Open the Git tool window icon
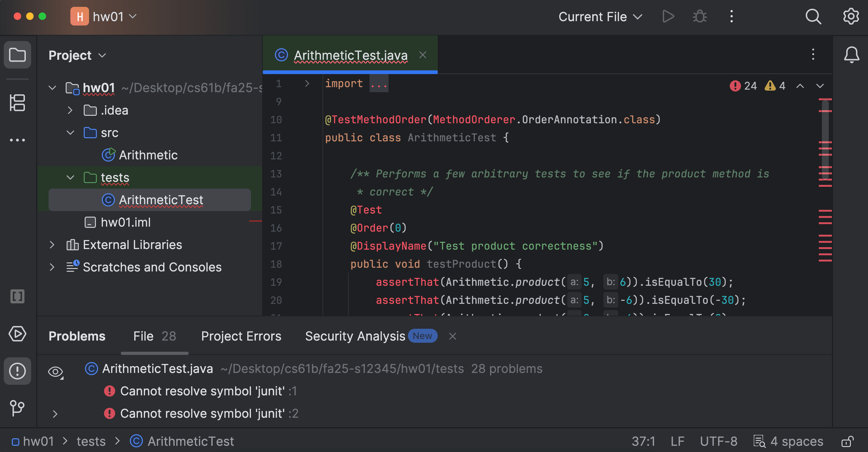Viewport: 868px width, 452px height. [17, 408]
